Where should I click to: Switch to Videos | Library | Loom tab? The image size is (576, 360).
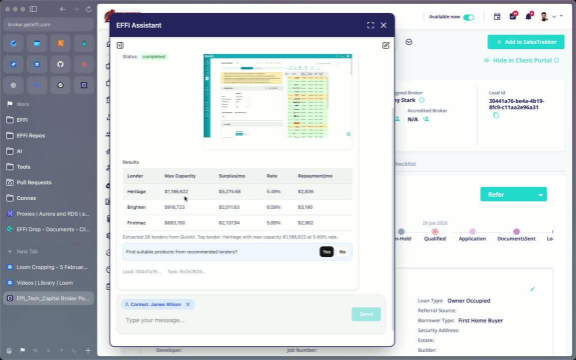point(48,283)
